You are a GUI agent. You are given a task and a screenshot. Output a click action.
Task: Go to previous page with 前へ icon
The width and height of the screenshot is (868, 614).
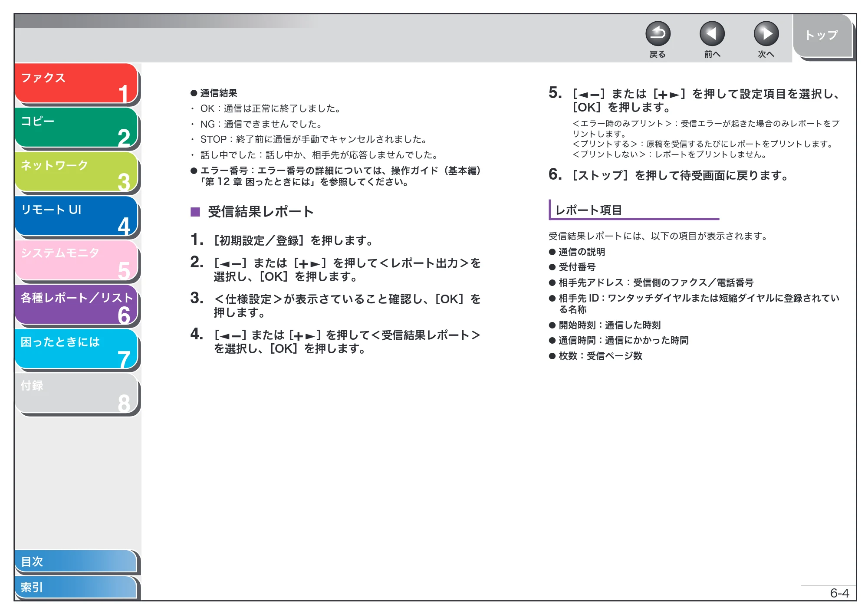click(x=712, y=33)
